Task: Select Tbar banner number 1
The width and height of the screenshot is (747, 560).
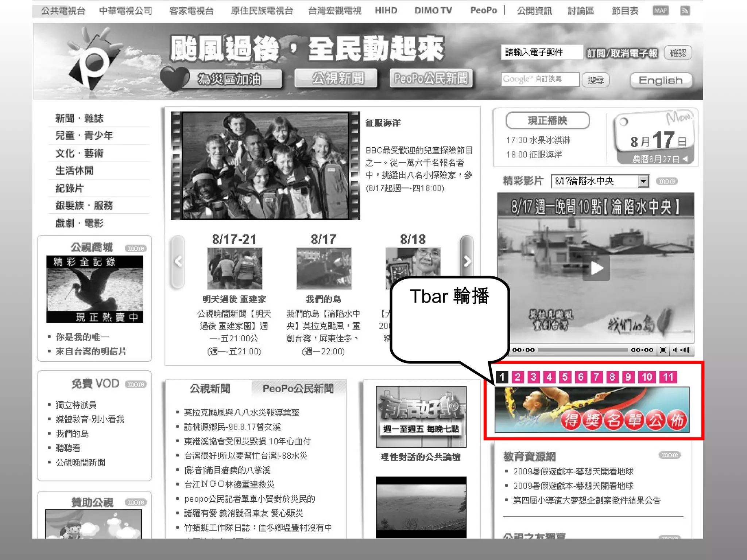Action: coord(502,377)
